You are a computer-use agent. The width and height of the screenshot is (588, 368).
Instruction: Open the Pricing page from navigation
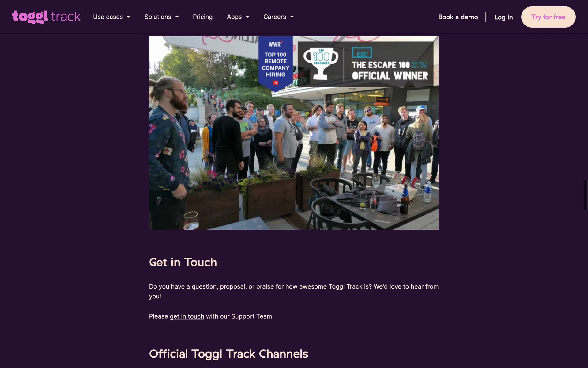(202, 17)
